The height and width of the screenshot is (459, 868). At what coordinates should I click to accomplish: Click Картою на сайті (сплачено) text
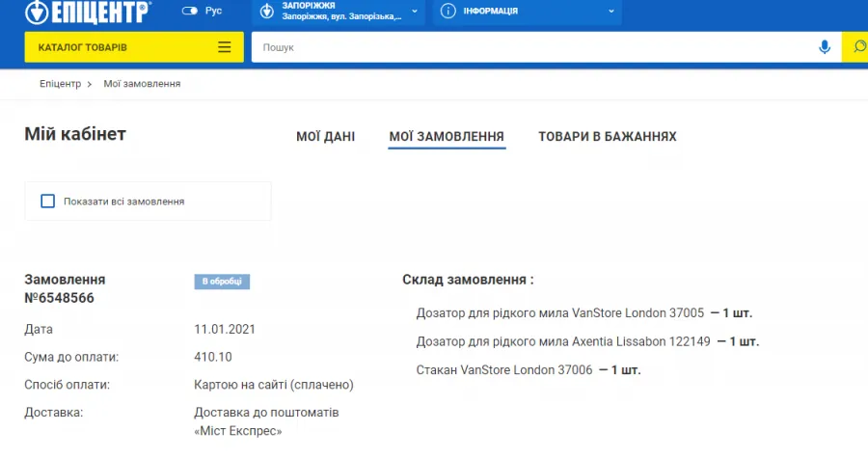pos(274,385)
